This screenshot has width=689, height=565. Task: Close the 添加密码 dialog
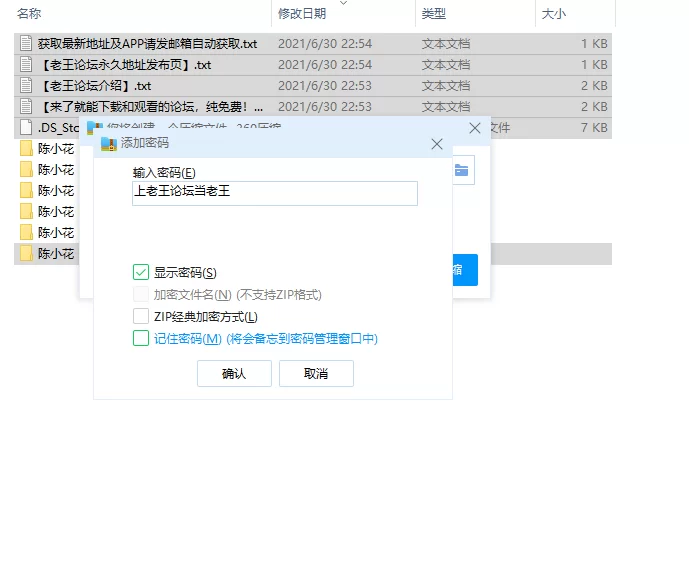coord(437,144)
